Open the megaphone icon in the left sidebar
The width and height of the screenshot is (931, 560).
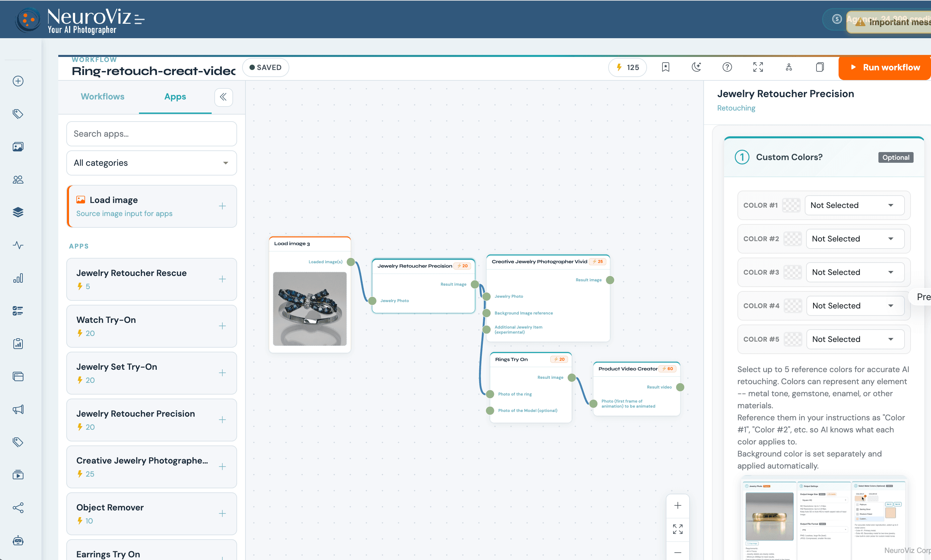(x=18, y=409)
